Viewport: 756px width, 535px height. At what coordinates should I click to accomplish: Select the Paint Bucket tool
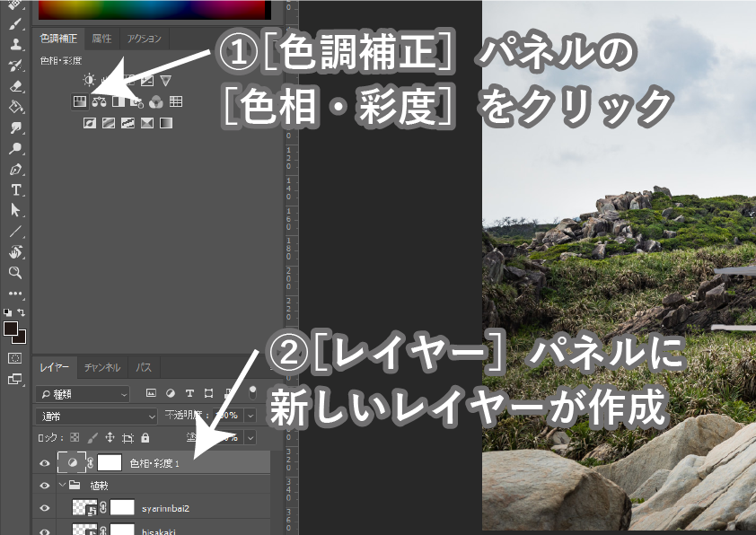tap(15, 107)
